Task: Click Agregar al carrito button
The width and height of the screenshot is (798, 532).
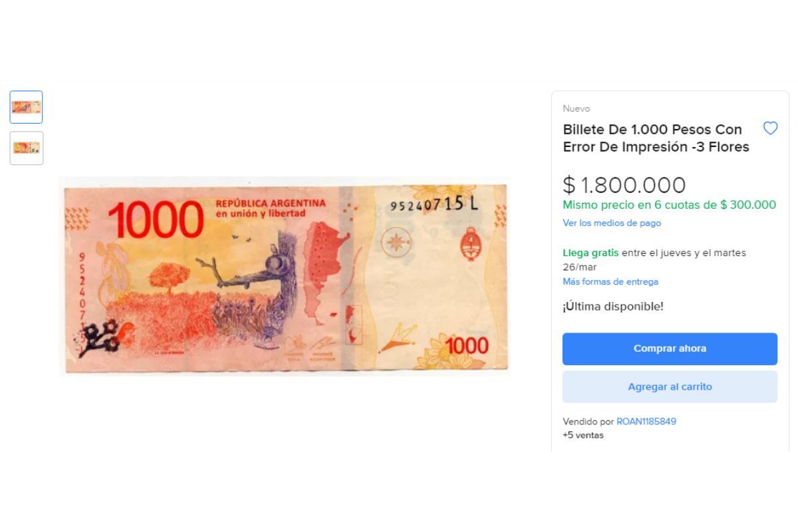Action: 670,386
